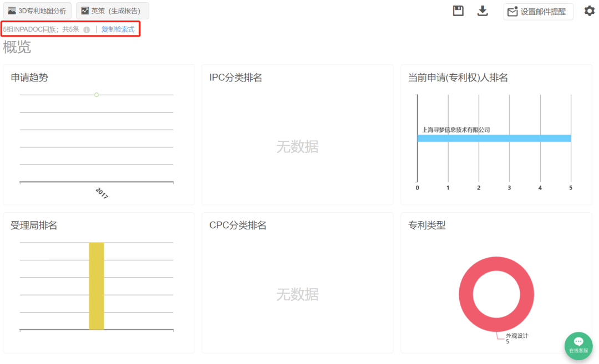The image size is (599, 364).
Task: Click the yellow bar in 受理局排名
Action: (97, 286)
